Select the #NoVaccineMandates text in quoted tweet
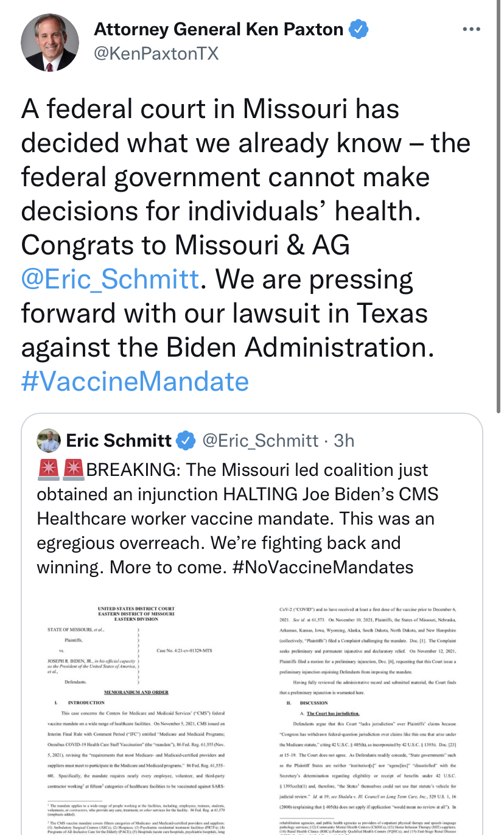The height and width of the screenshot is (835, 504). pos(323,567)
